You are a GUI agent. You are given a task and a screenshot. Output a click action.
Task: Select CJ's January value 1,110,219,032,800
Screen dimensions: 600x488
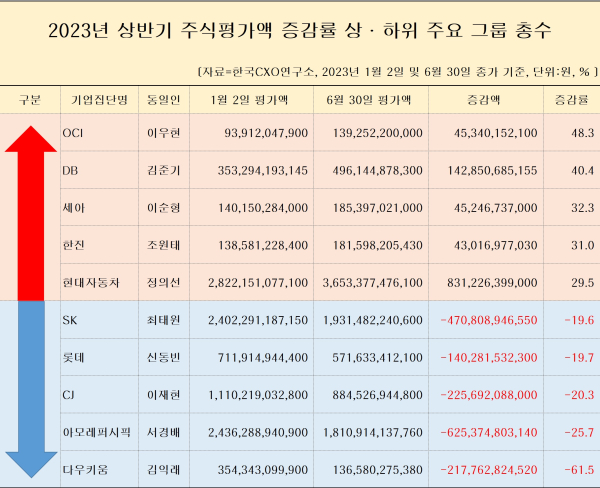tap(258, 395)
